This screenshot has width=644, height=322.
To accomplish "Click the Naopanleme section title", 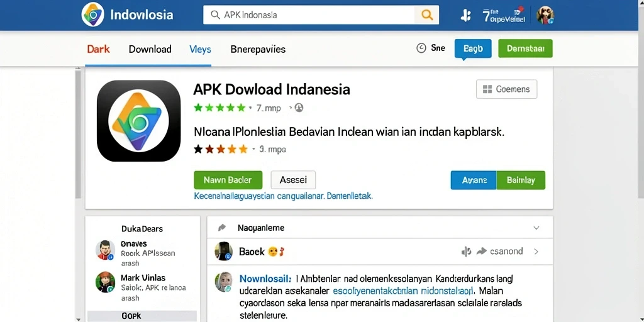I will click(261, 228).
